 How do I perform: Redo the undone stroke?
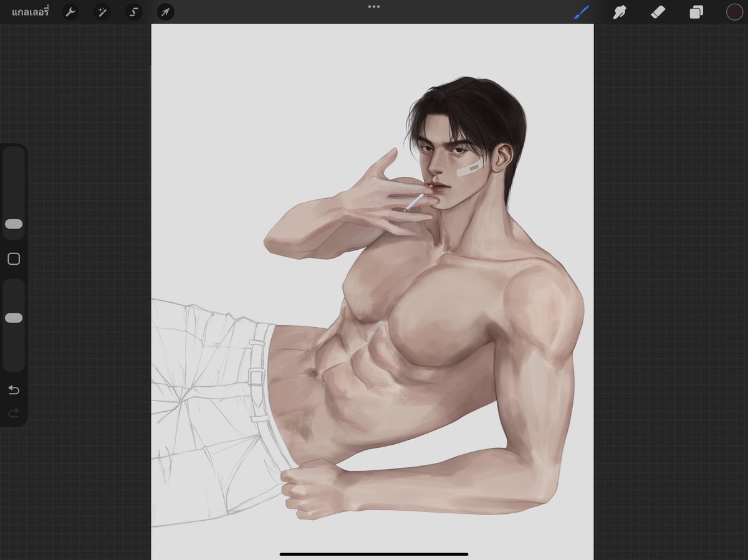[x=14, y=412]
